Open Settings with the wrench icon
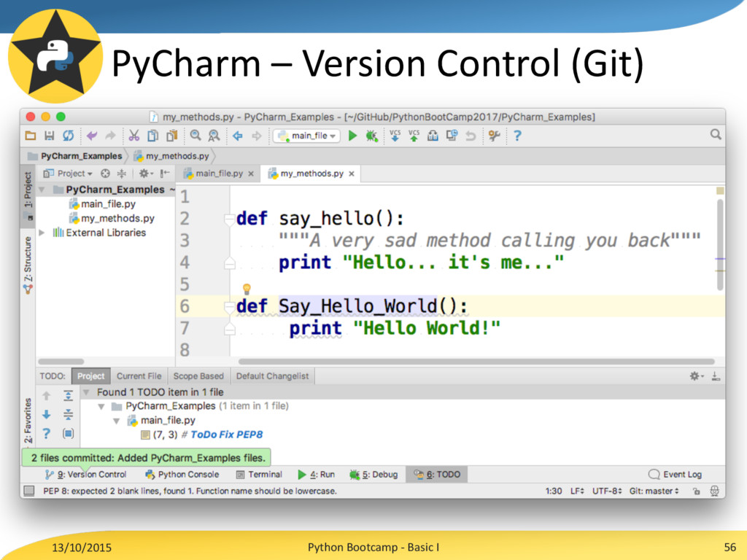747x560 pixels. [494, 136]
